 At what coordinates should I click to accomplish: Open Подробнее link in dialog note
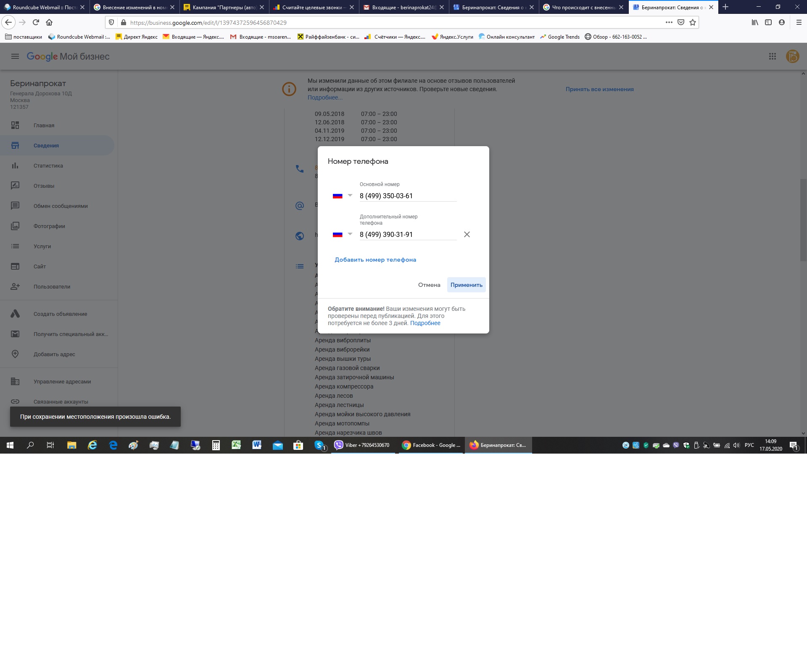point(425,323)
